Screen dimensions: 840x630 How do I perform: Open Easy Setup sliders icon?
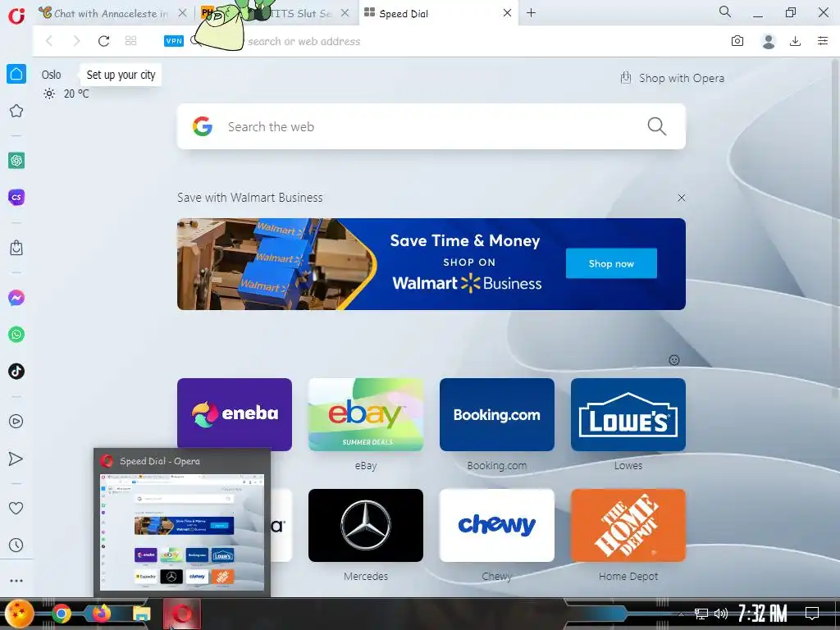pyautogui.click(x=823, y=41)
